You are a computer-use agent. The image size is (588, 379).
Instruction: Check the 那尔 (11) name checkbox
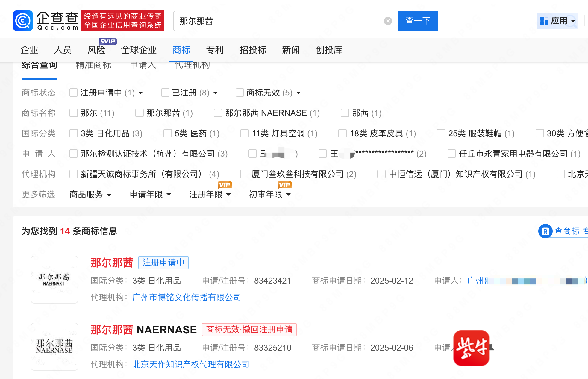[x=74, y=113]
